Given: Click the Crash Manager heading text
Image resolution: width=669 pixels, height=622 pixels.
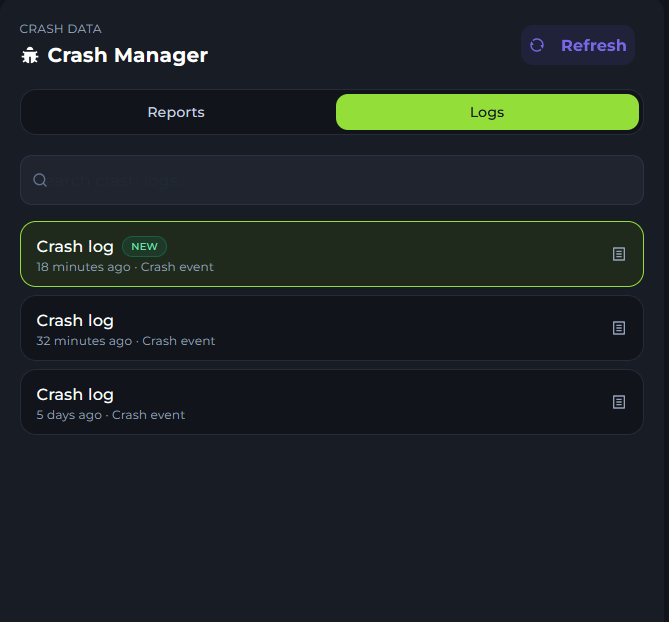Looking at the screenshot, I should (128, 55).
